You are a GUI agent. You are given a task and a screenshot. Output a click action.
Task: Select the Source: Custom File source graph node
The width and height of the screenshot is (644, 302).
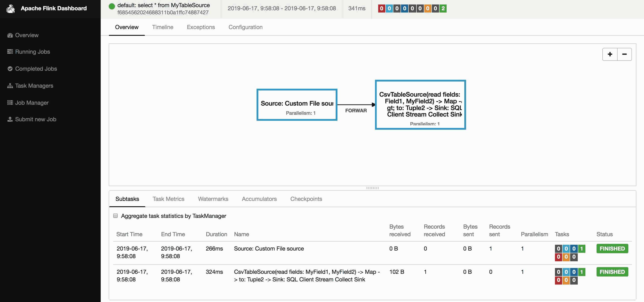(297, 105)
